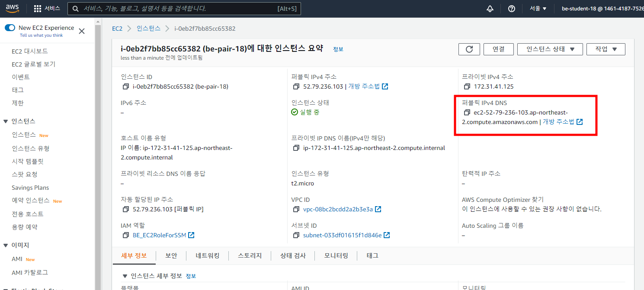Select the 세부 정보 tab
This screenshot has height=290, width=644.
(134, 255)
